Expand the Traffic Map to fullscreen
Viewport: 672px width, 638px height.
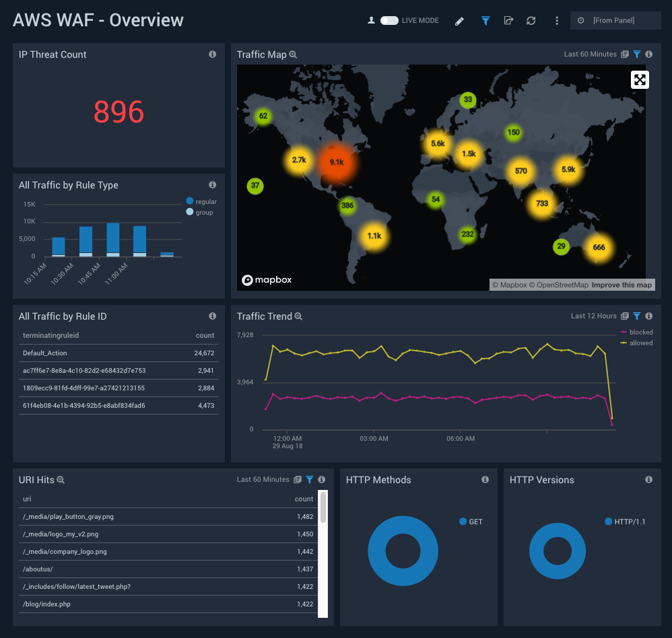639,80
